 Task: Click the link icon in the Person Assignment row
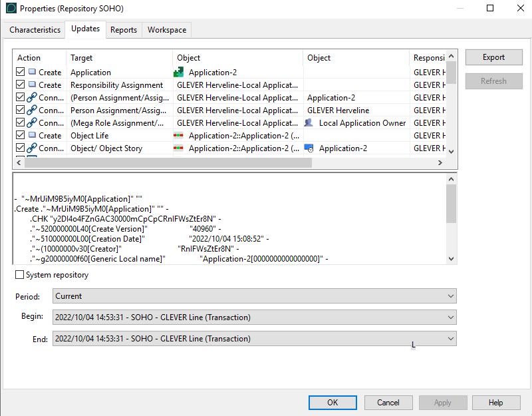tap(31, 110)
